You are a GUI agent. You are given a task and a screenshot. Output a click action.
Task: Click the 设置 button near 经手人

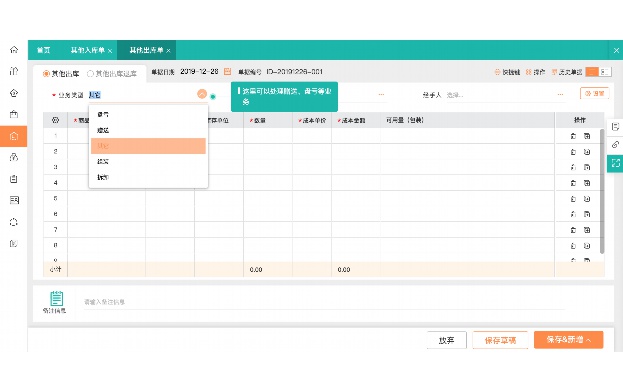(595, 94)
